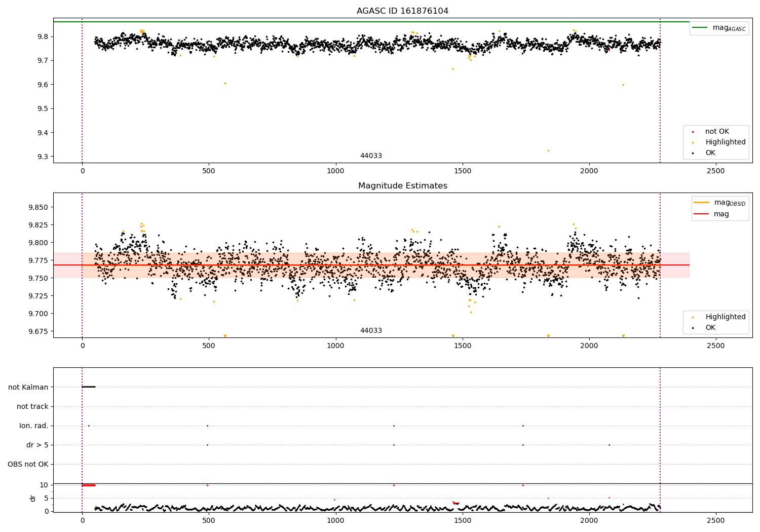
Task: Click the 'Ion. rad.' row label
Action: (x=34, y=426)
